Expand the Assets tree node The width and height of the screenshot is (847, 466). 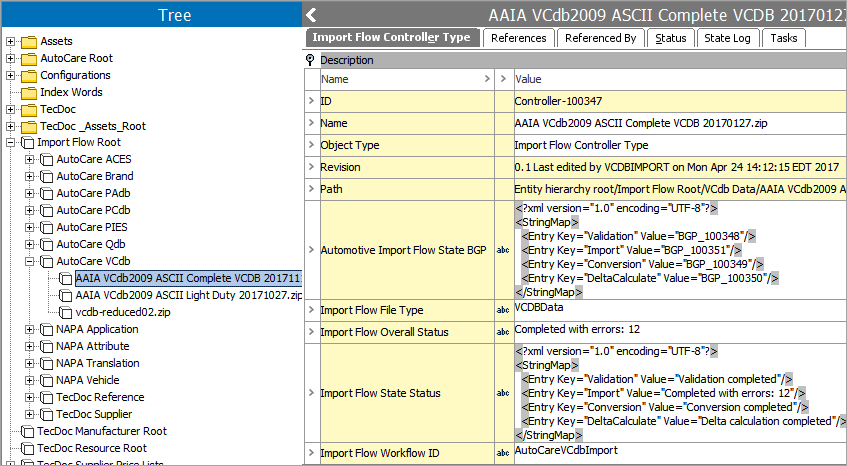coord(10,42)
